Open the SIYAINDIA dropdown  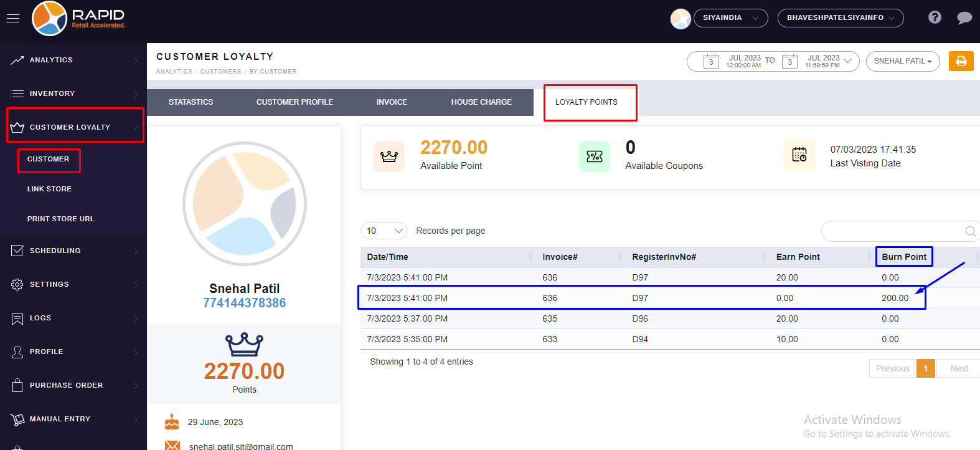tap(730, 18)
